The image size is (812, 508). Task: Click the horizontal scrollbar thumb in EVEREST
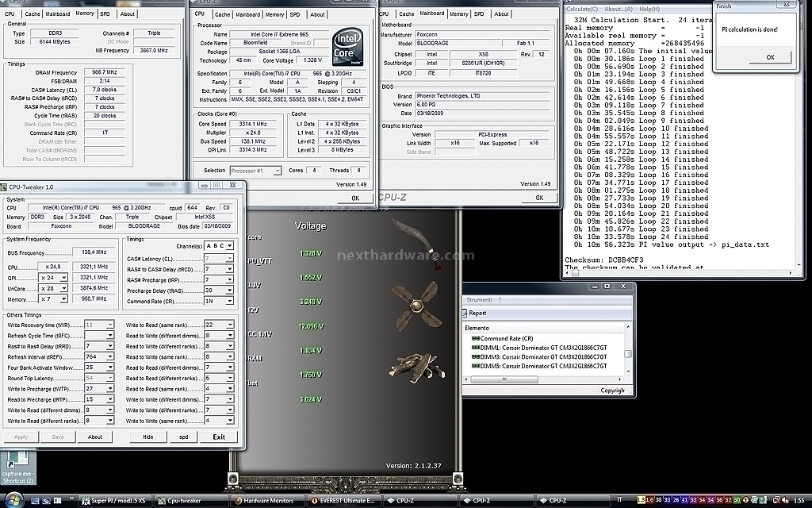point(504,379)
